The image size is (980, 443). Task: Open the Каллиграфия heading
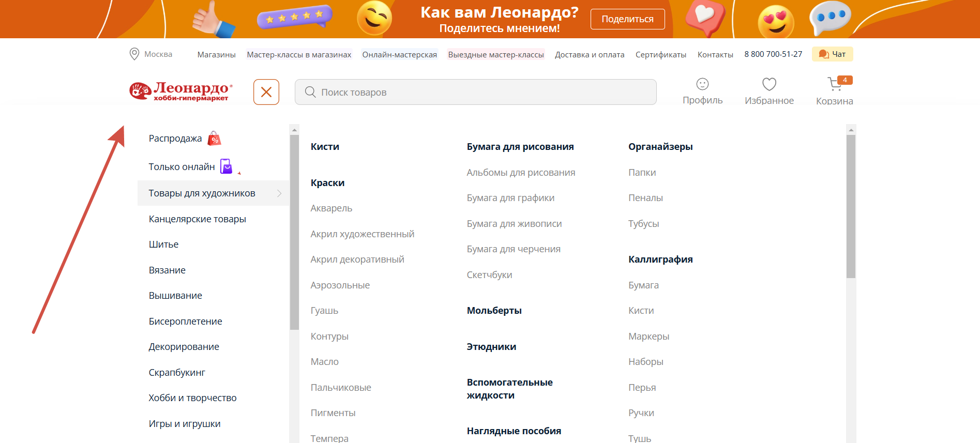pos(660,259)
